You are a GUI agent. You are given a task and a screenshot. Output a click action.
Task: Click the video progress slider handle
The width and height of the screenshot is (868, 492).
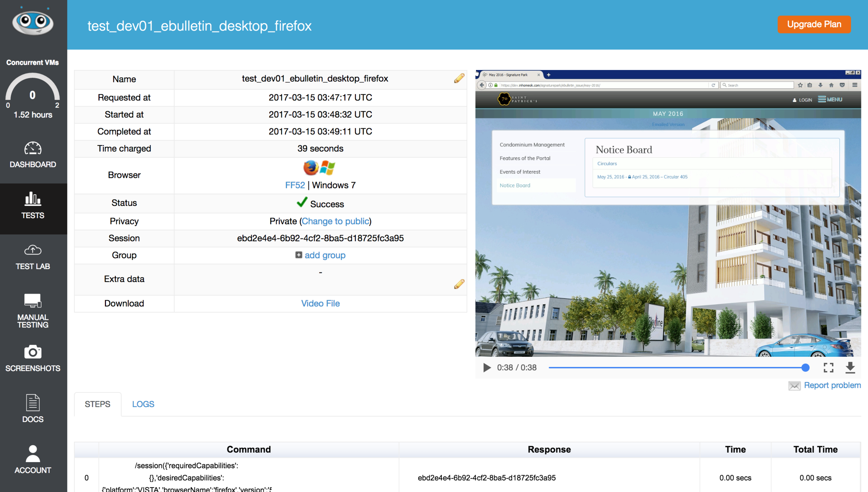click(805, 368)
